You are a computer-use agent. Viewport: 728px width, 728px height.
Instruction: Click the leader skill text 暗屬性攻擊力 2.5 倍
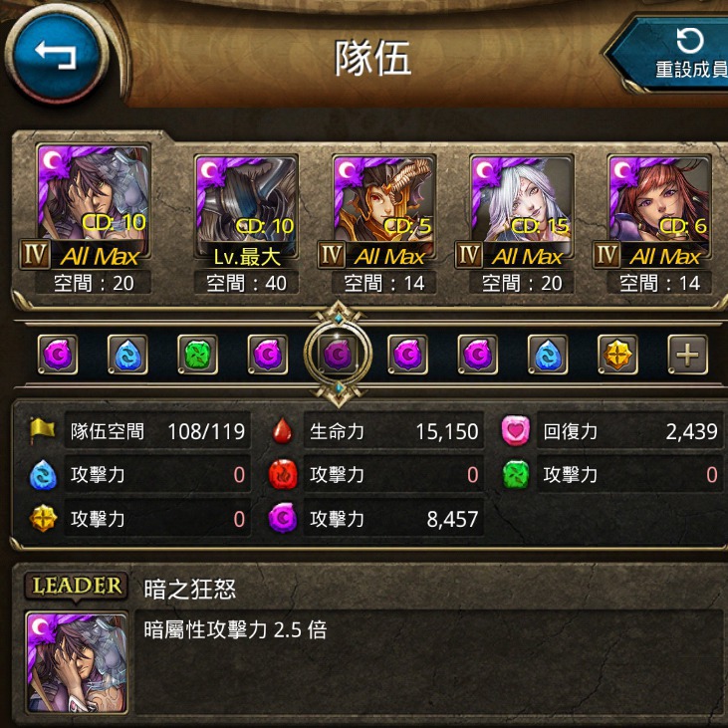click(235, 630)
